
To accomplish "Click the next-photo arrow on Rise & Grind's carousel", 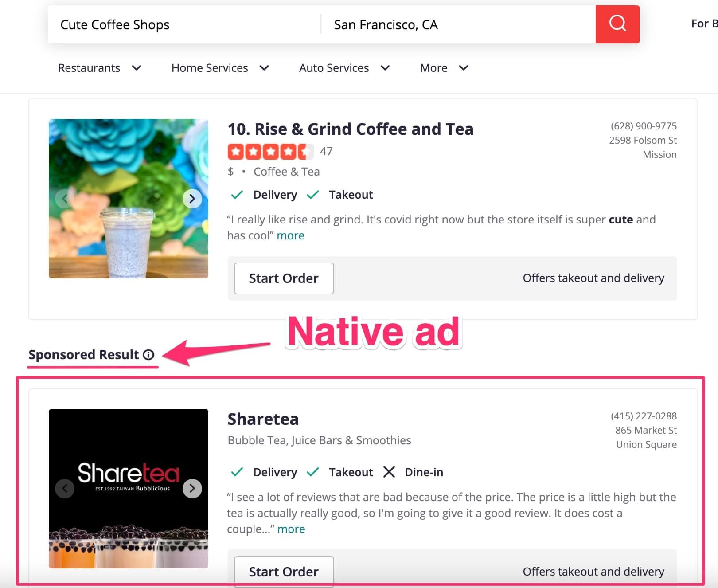I will tap(192, 198).
